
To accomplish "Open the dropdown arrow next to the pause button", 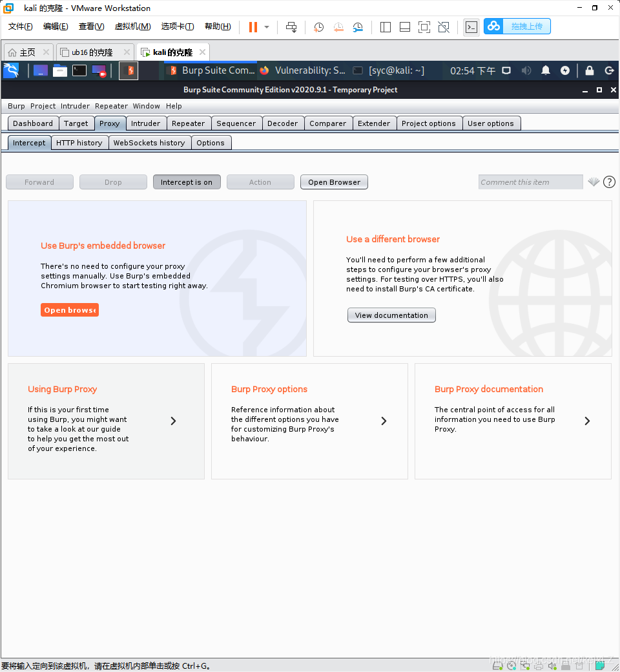I will pos(267,27).
